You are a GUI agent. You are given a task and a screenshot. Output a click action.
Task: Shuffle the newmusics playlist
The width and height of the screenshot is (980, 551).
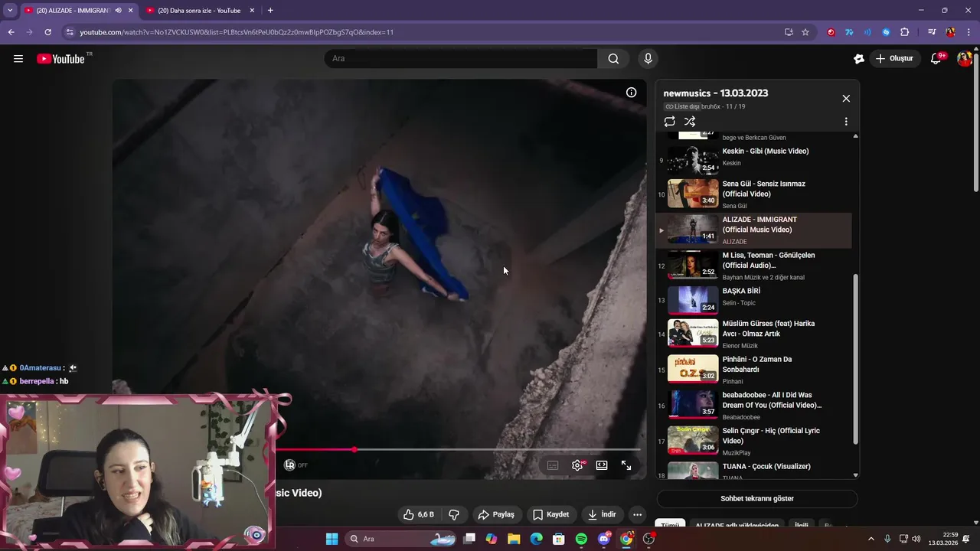(690, 122)
